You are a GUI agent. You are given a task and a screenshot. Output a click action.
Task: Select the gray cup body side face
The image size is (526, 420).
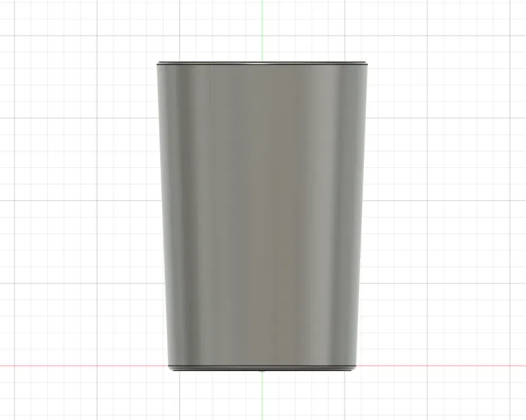[262, 215]
